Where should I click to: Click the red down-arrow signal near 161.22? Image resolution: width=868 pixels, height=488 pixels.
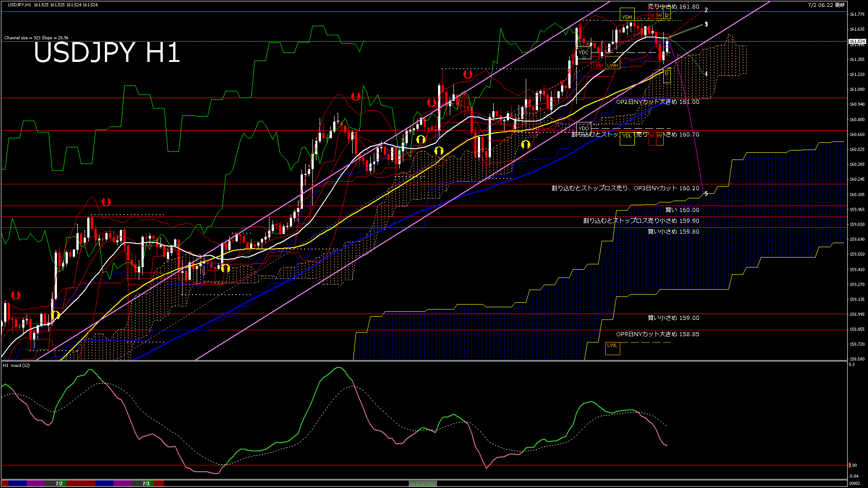pyautogui.click(x=468, y=74)
